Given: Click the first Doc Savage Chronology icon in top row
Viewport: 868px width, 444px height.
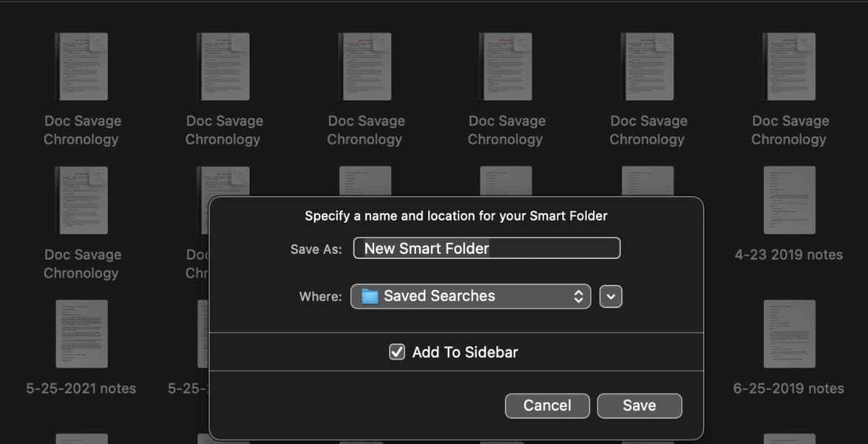Looking at the screenshot, I should pos(82,67).
